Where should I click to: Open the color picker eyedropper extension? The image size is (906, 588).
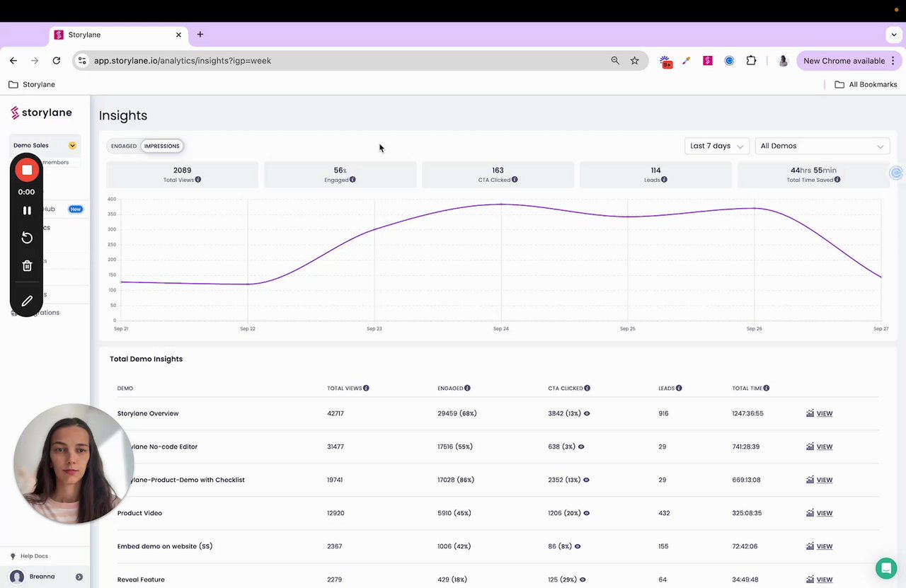pos(686,61)
